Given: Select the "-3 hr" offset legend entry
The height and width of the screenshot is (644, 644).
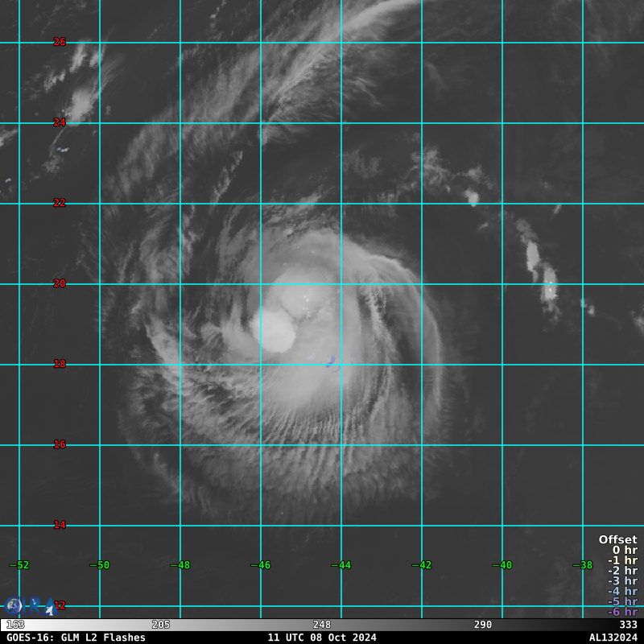Looking at the screenshot, I should [x=621, y=581].
